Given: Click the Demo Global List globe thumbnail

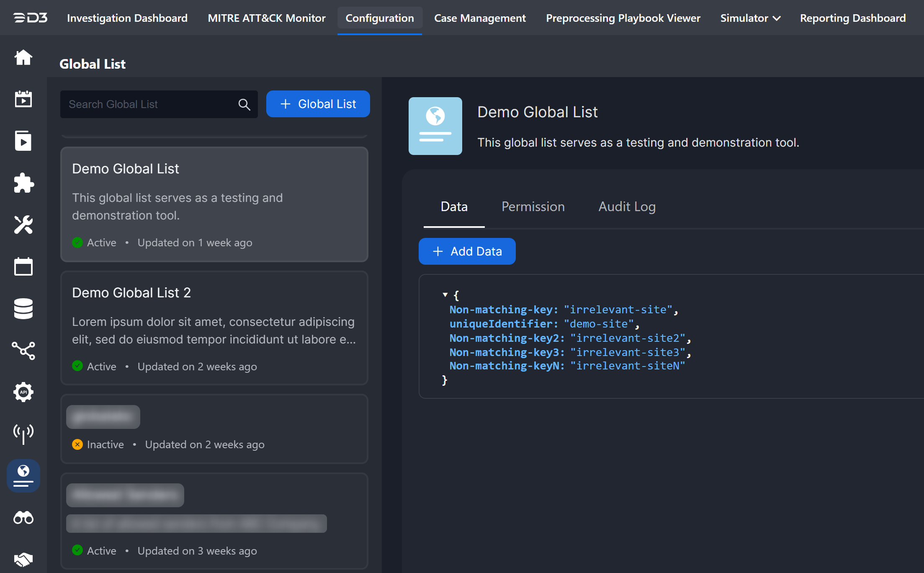Looking at the screenshot, I should click(x=435, y=126).
